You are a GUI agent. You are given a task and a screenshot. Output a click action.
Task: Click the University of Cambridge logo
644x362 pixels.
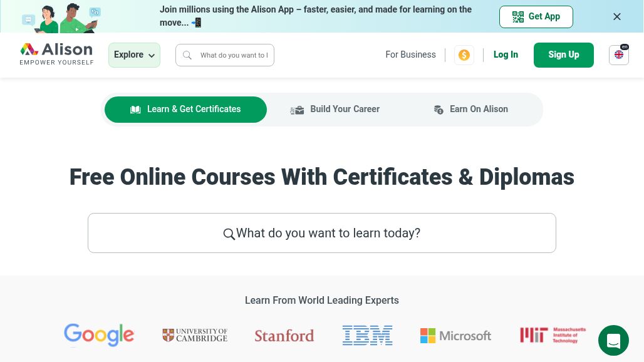(195, 335)
